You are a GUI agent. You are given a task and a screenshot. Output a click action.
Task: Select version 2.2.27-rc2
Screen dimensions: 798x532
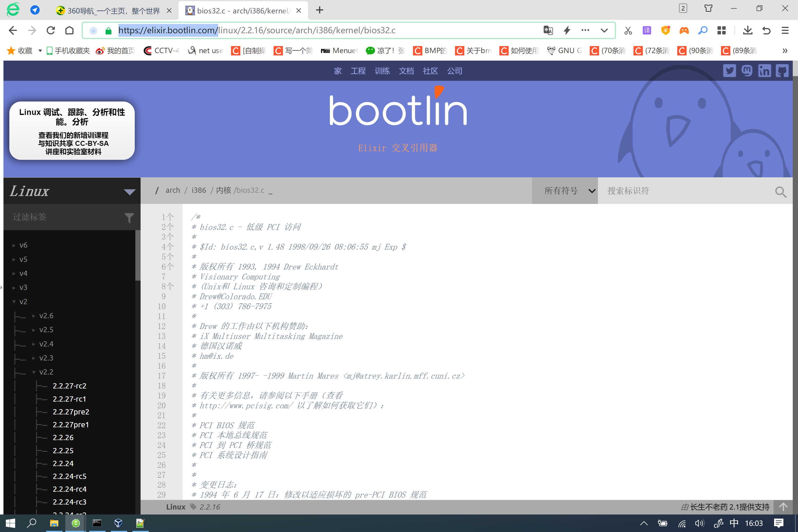point(69,386)
